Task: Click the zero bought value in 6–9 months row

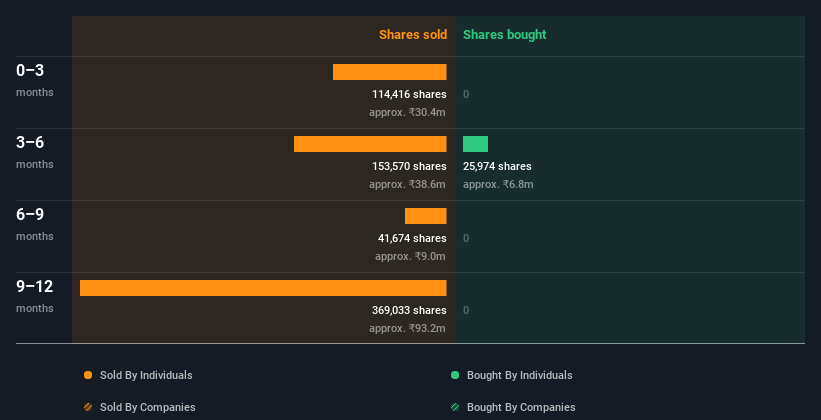Action: [x=466, y=238]
